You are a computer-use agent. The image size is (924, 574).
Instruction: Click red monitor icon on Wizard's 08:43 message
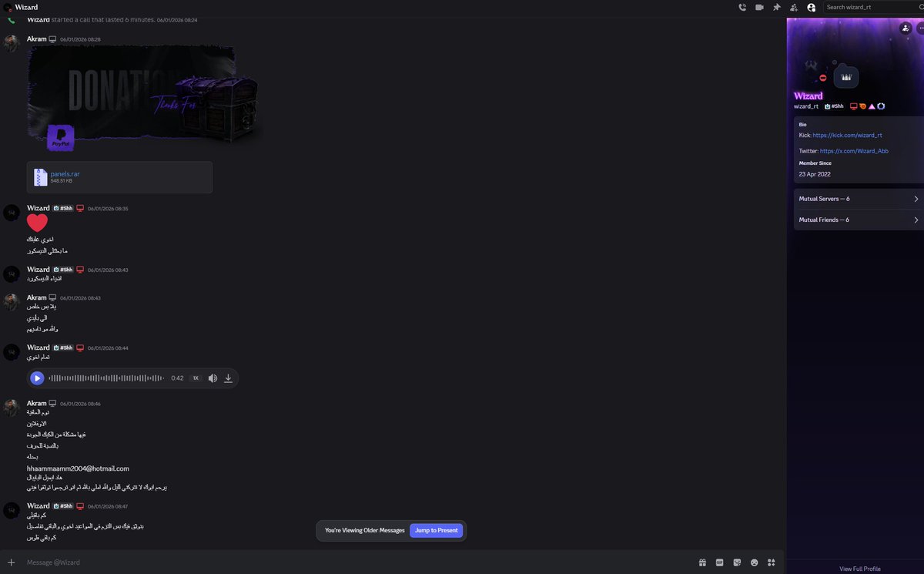click(x=80, y=270)
